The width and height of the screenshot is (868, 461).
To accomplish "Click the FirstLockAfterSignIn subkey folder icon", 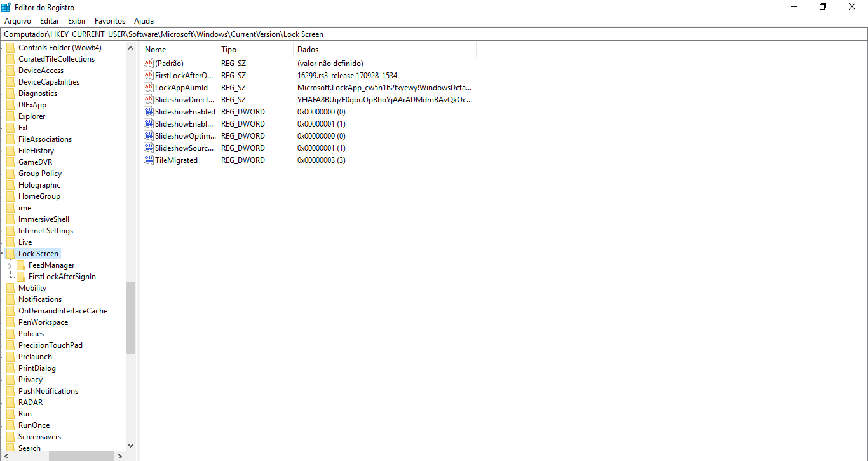I will [20, 277].
